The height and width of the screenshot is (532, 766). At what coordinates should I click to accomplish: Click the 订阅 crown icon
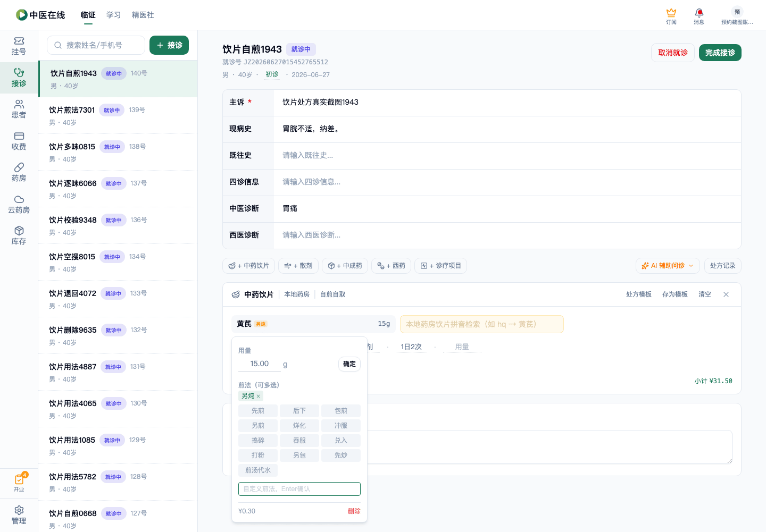(x=671, y=15)
